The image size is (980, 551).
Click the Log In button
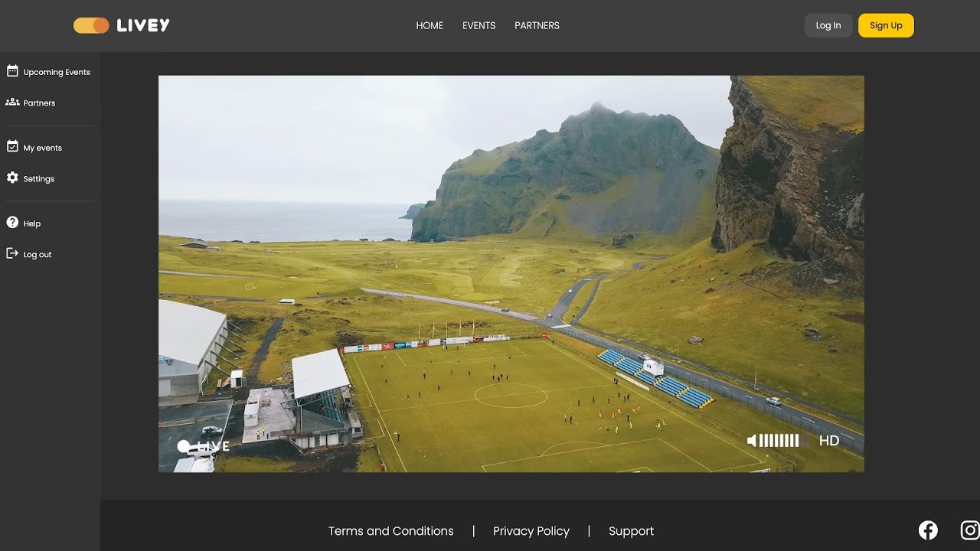coord(828,25)
